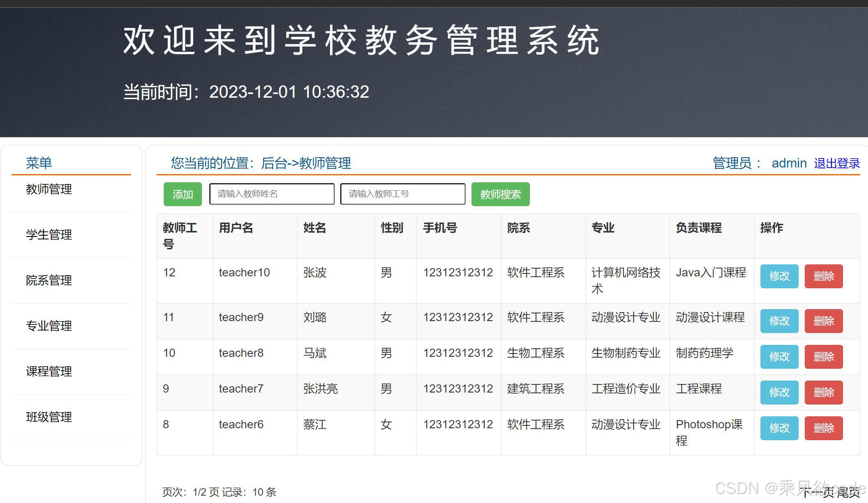Focus the teacher name input field
This screenshot has width=868, height=503.
272,194
